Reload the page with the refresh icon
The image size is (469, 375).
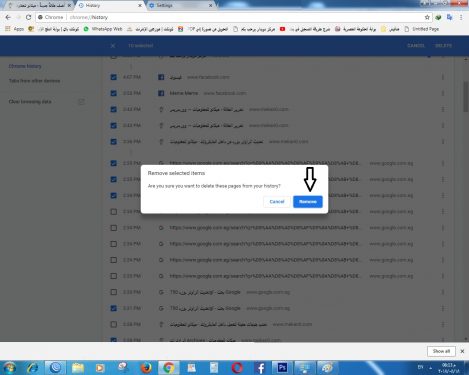click(x=29, y=17)
